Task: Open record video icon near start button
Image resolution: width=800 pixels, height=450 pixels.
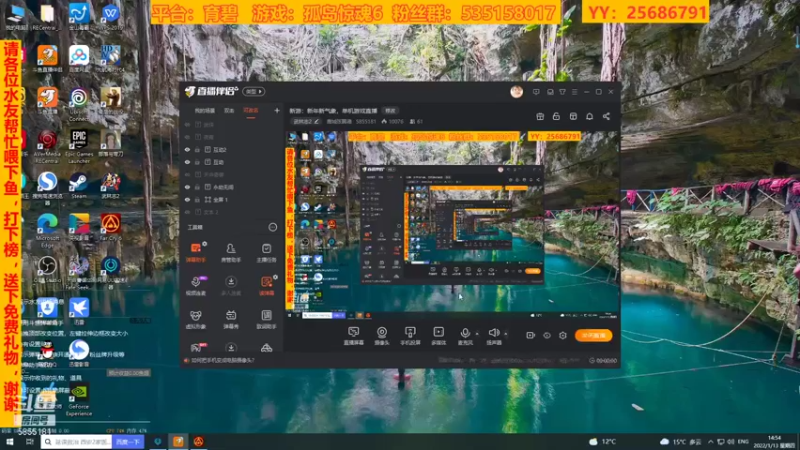Action: tap(531, 335)
